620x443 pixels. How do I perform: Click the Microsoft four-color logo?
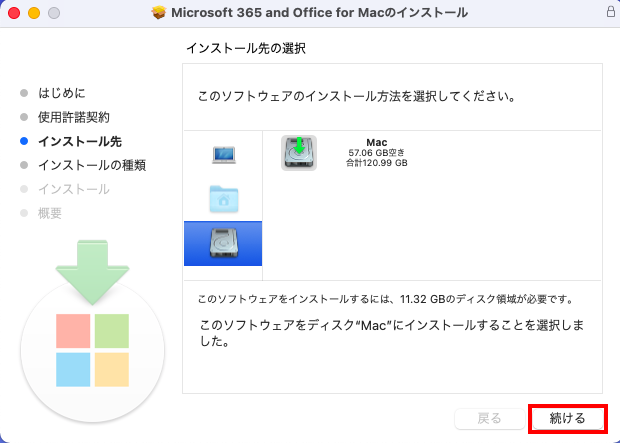click(x=92, y=350)
